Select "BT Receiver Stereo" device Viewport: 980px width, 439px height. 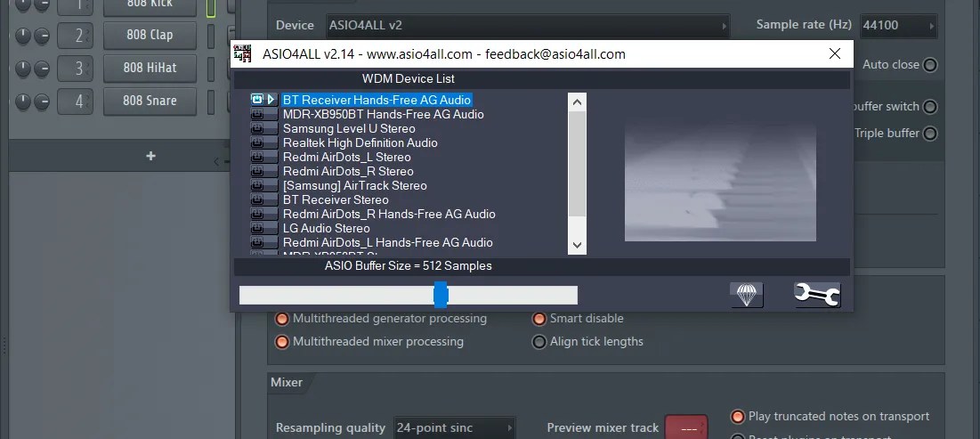pos(336,200)
